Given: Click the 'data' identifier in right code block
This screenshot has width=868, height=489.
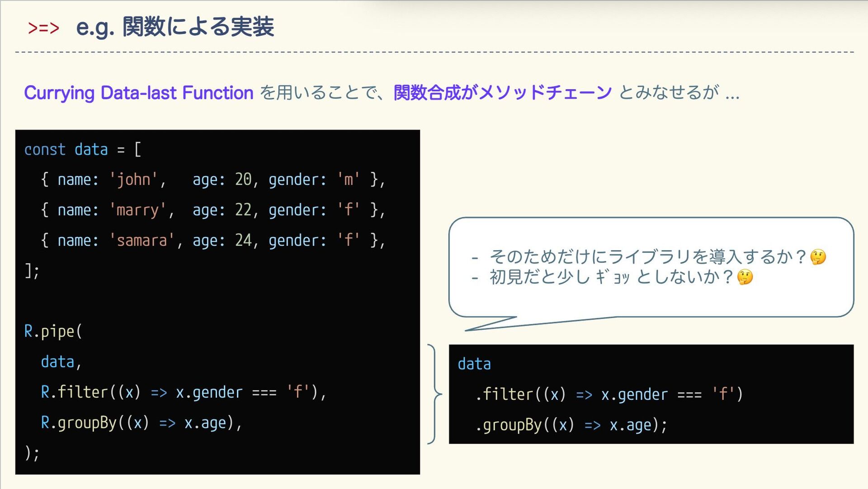Looking at the screenshot, I should pos(474,364).
